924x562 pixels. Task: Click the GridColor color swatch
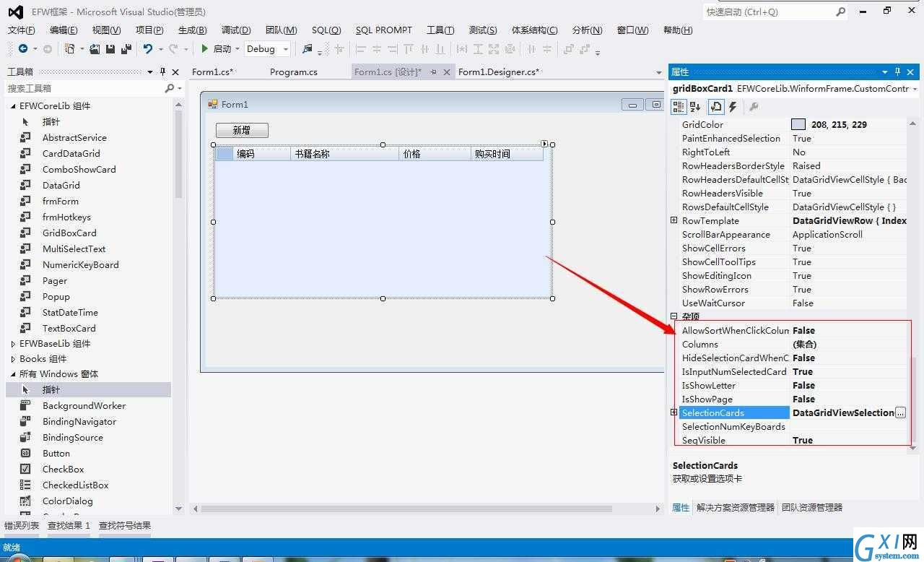coord(798,124)
